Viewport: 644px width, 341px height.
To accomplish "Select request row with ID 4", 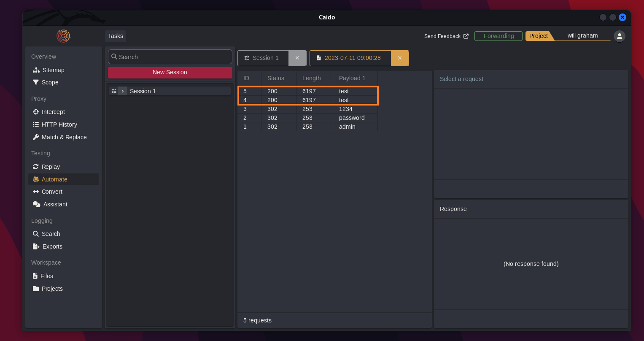I will click(x=307, y=100).
